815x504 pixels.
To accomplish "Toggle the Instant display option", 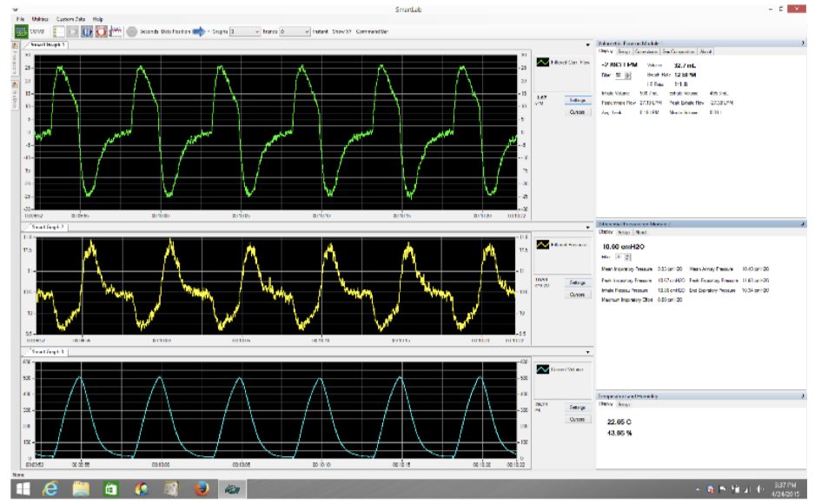I will tap(321, 31).
